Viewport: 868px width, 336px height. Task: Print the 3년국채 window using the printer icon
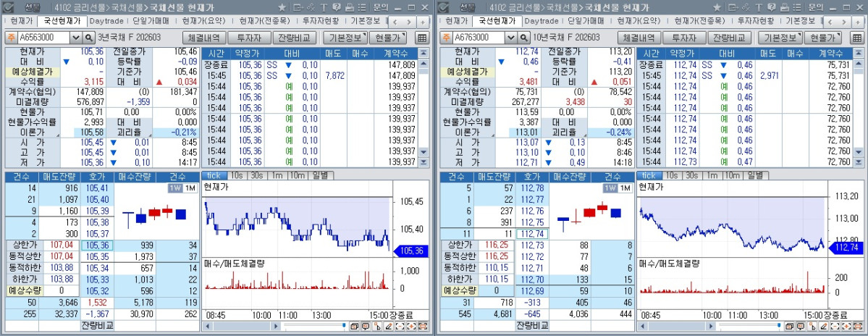point(350,7)
